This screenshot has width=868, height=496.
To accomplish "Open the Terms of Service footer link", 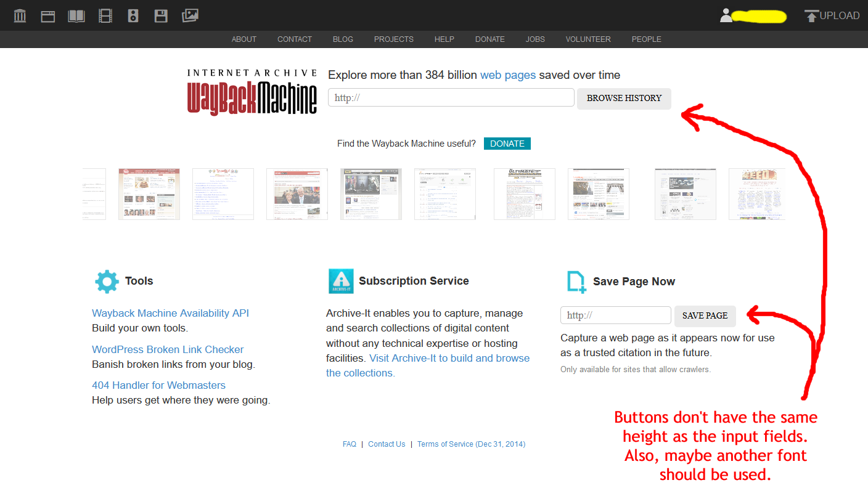I will coord(471,444).
